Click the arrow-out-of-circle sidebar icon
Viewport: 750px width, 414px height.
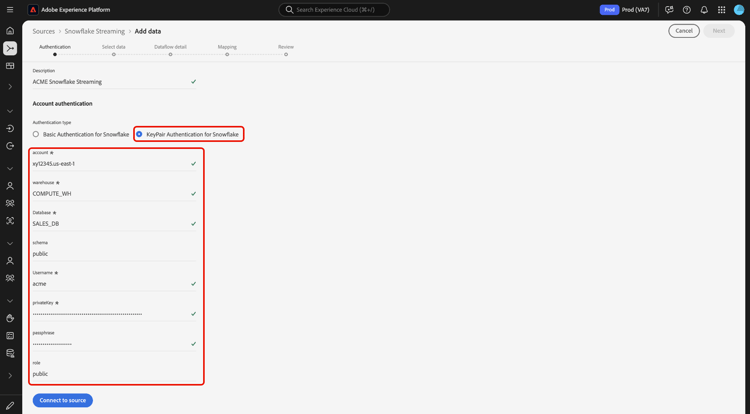coord(10,146)
